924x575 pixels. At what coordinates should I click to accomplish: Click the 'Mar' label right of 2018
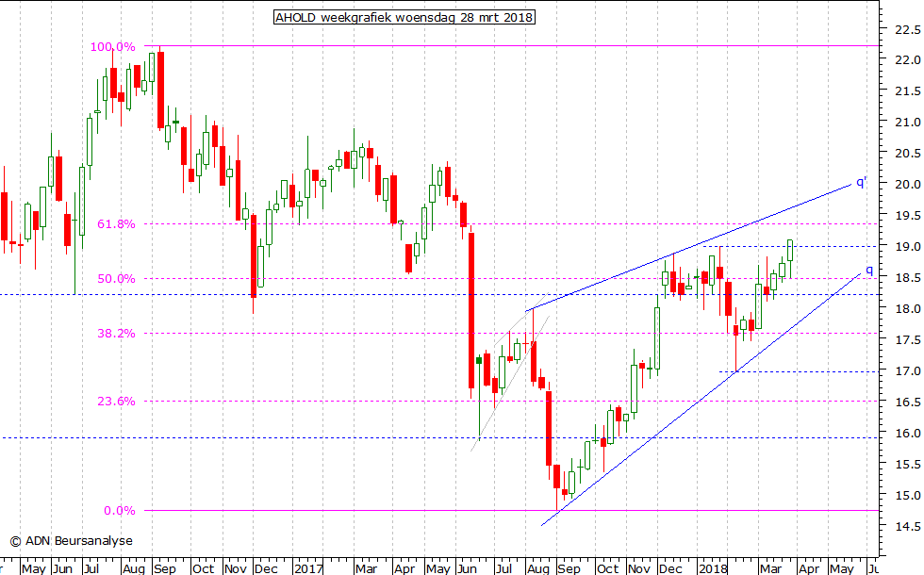point(770,568)
